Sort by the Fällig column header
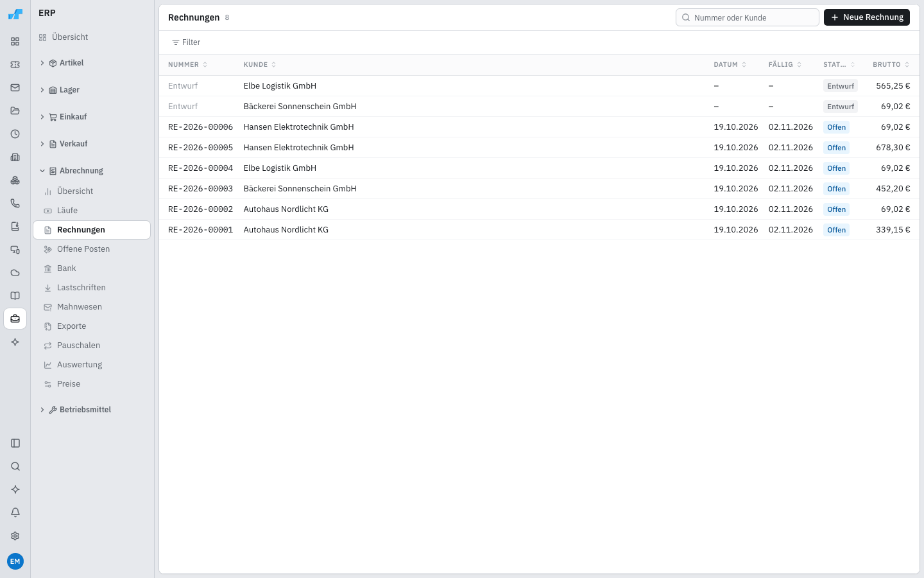 click(x=785, y=65)
